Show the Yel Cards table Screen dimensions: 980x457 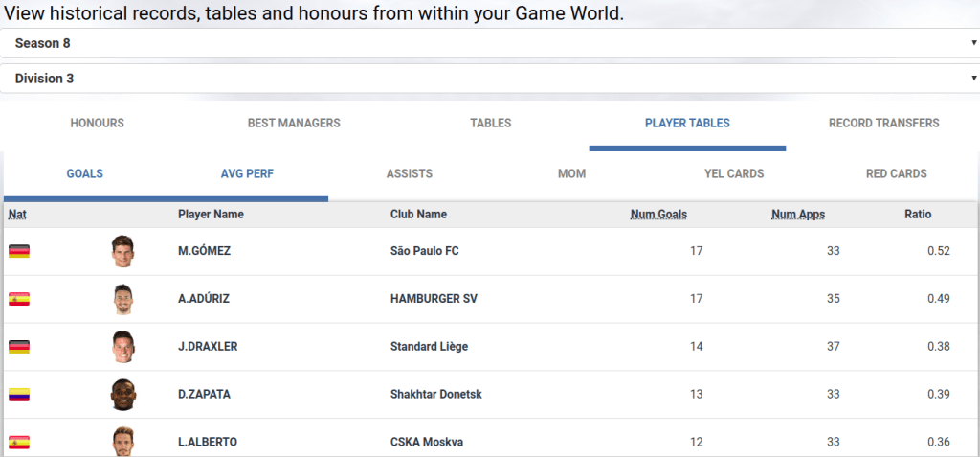pyautogui.click(x=733, y=174)
